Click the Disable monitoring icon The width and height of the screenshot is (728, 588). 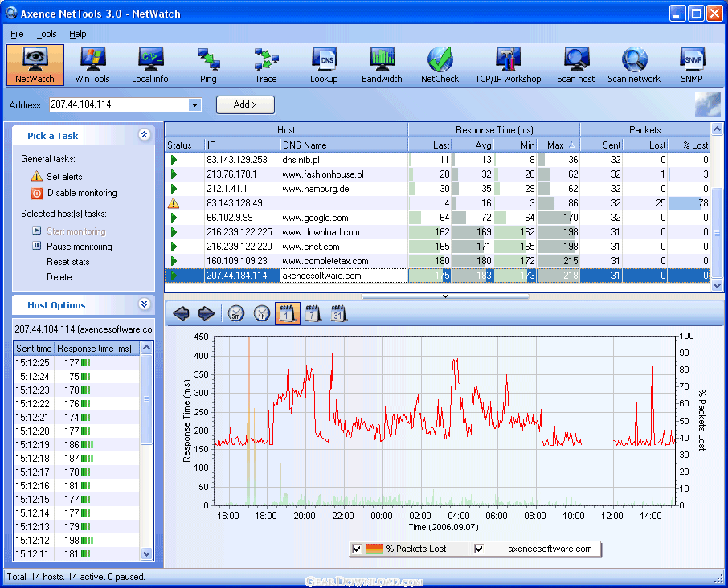[x=37, y=193]
